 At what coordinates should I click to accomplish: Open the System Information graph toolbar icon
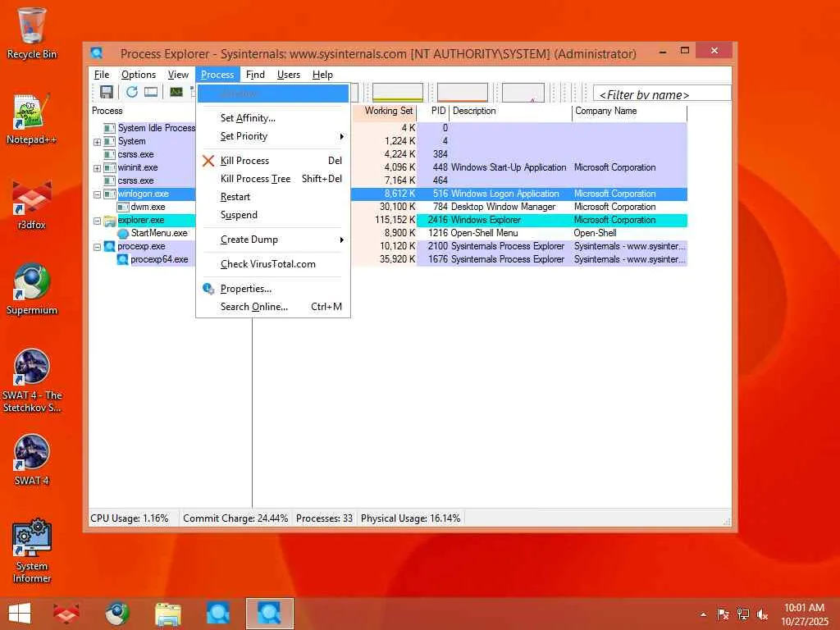(176, 92)
